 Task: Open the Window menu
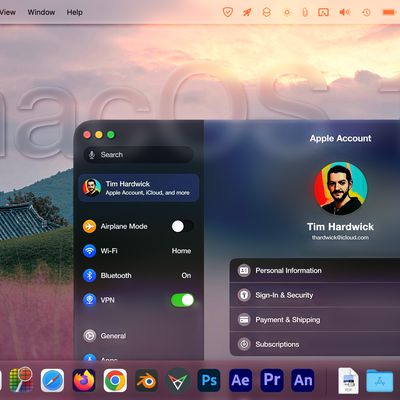coord(41,12)
